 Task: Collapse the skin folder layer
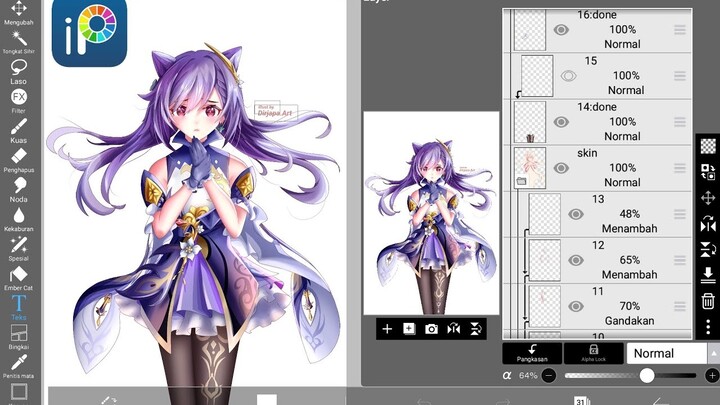pyautogui.click(x=521, y=182)
